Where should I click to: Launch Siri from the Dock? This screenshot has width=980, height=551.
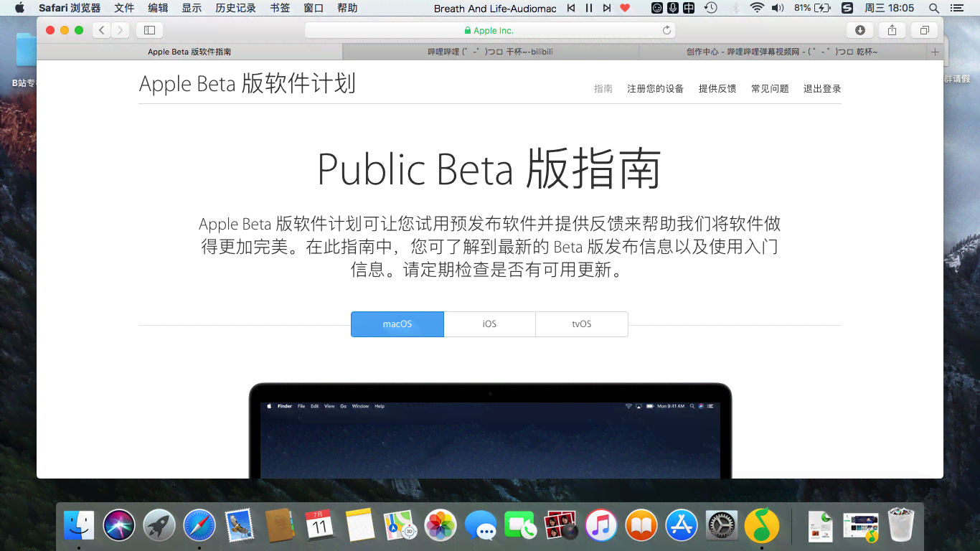pyautogui.click(x=119, y=526)
